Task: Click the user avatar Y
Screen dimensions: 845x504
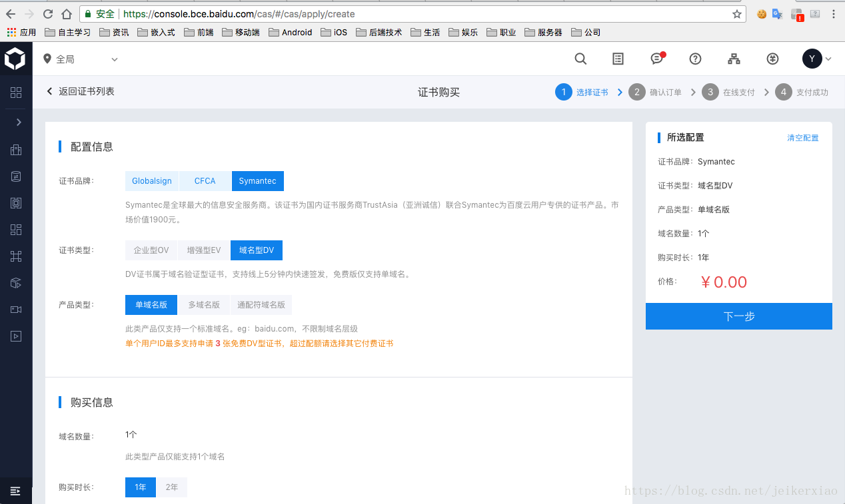Action: click(812, 59)
